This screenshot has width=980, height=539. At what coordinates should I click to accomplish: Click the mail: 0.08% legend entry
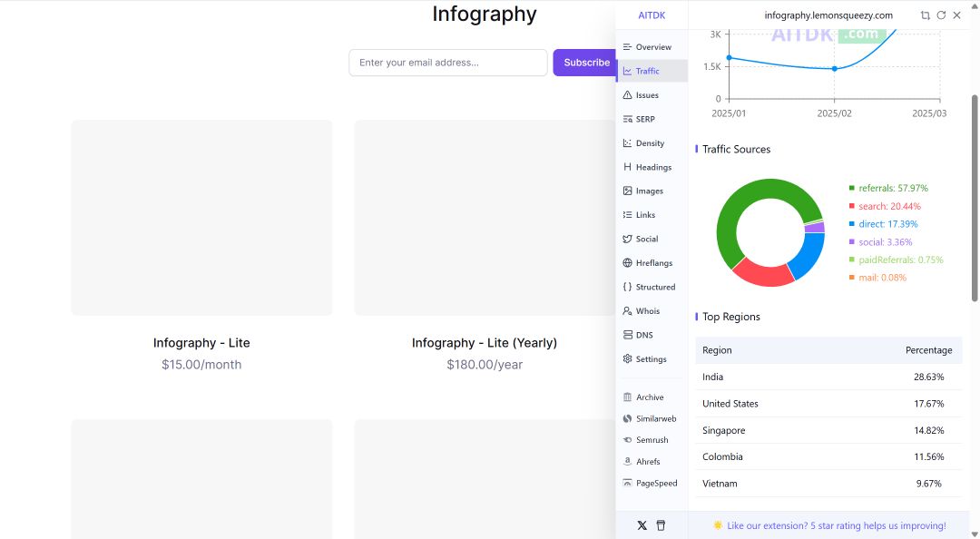877,278
